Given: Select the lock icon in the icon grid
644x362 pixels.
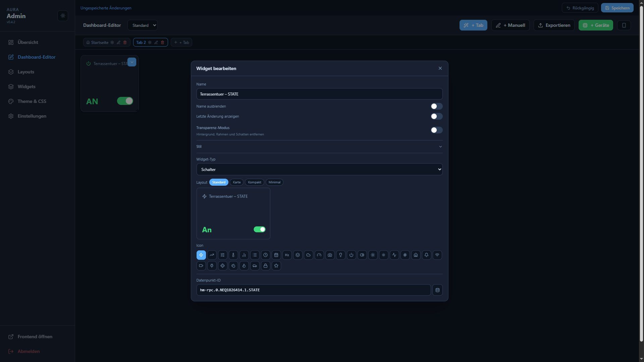Looking at the screenshot, I should pos(265,266).
